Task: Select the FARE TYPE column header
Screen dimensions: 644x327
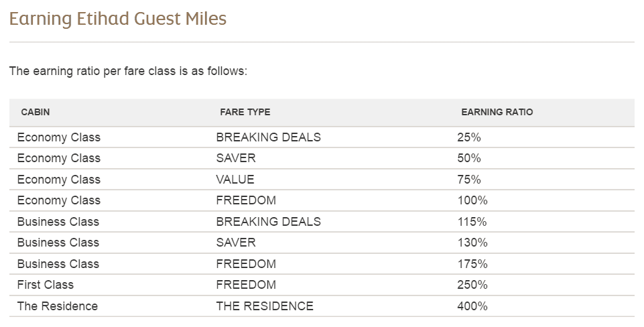Action: point(245,112)
